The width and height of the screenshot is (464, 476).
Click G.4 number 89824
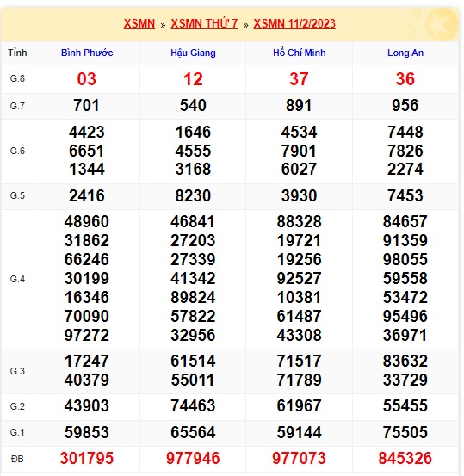(x=193, y=297)
